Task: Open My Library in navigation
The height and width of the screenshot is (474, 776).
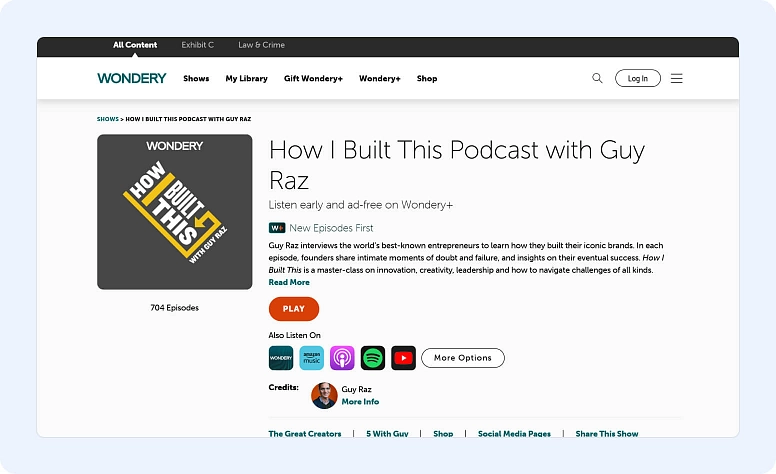Action: (x=246, y=78)
